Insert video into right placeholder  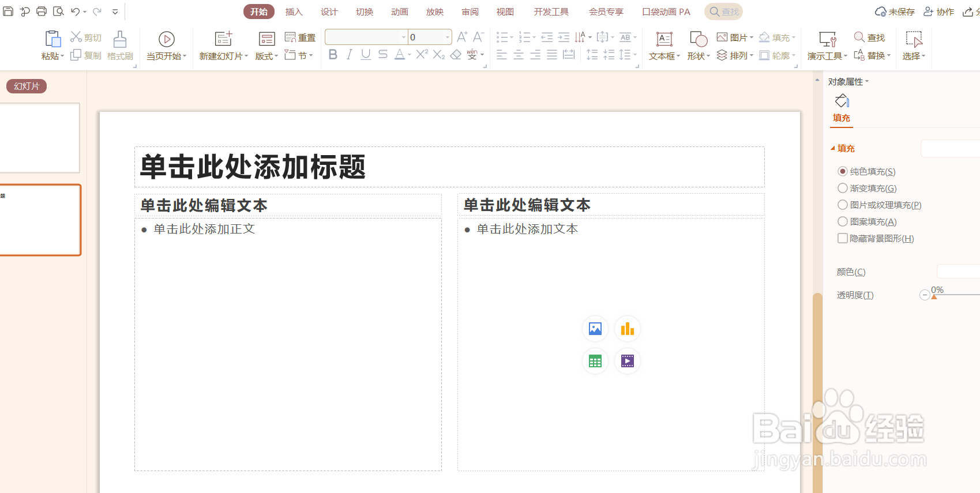tap(628, 361)
